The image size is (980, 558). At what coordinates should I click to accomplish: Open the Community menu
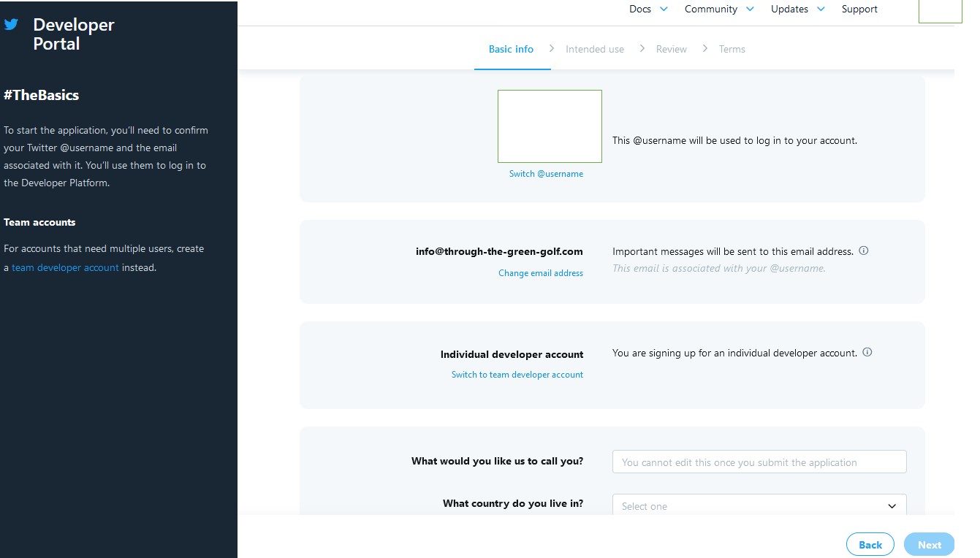(711, 9)
